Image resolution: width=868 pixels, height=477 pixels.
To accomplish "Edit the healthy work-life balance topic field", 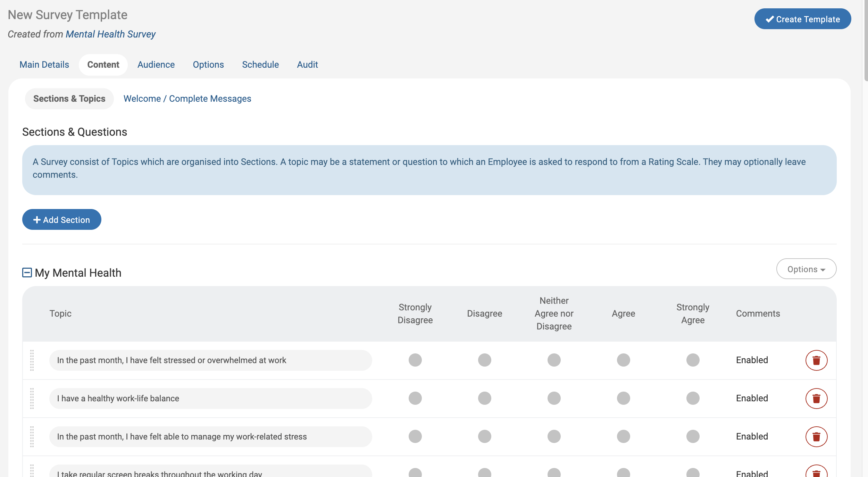I will coord(210,399).
